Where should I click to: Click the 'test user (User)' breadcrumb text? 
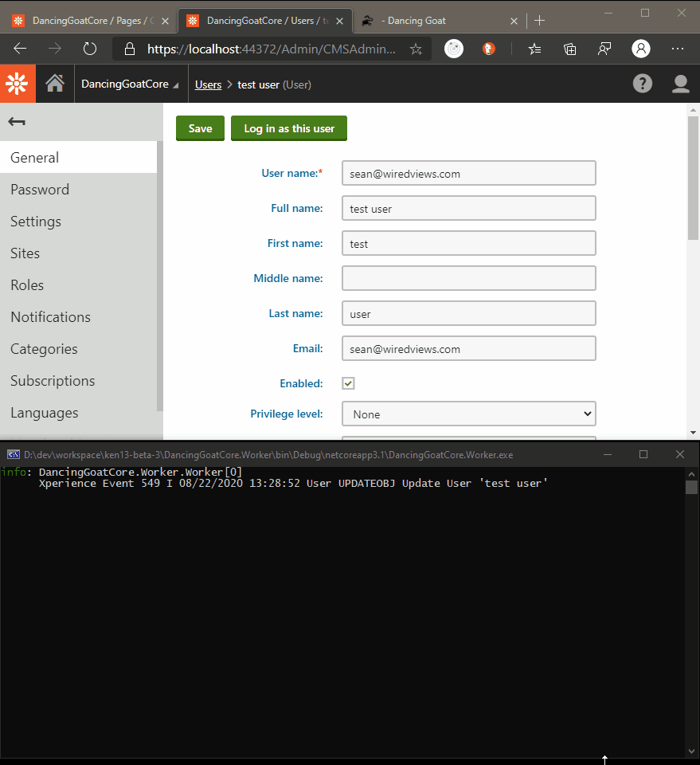click(274, 84)
